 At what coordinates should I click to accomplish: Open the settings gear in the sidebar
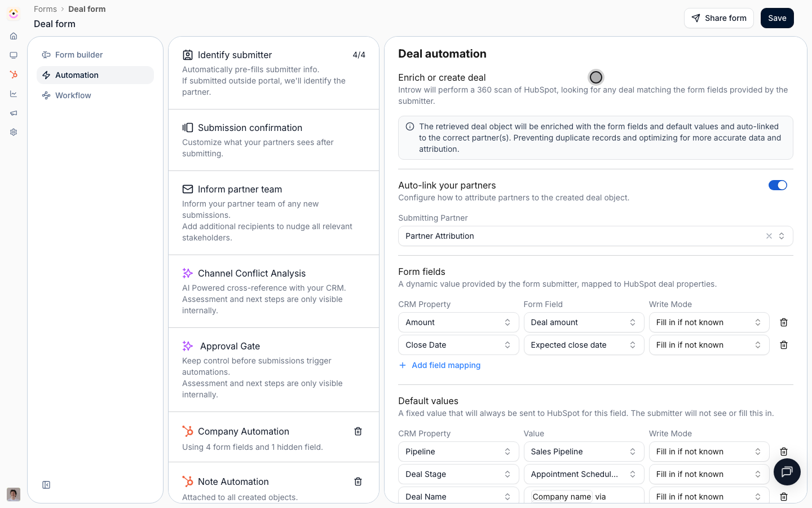click(14, 132)
